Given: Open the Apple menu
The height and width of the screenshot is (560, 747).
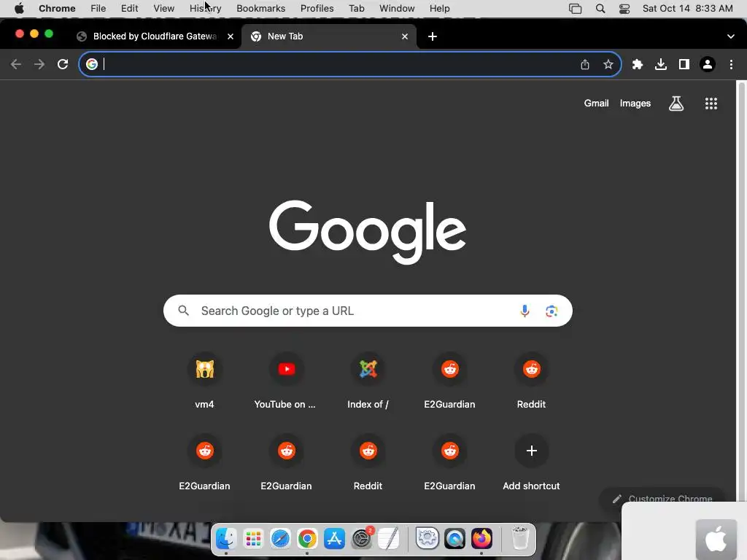Looking at the screenshot, I should (19, 9).
